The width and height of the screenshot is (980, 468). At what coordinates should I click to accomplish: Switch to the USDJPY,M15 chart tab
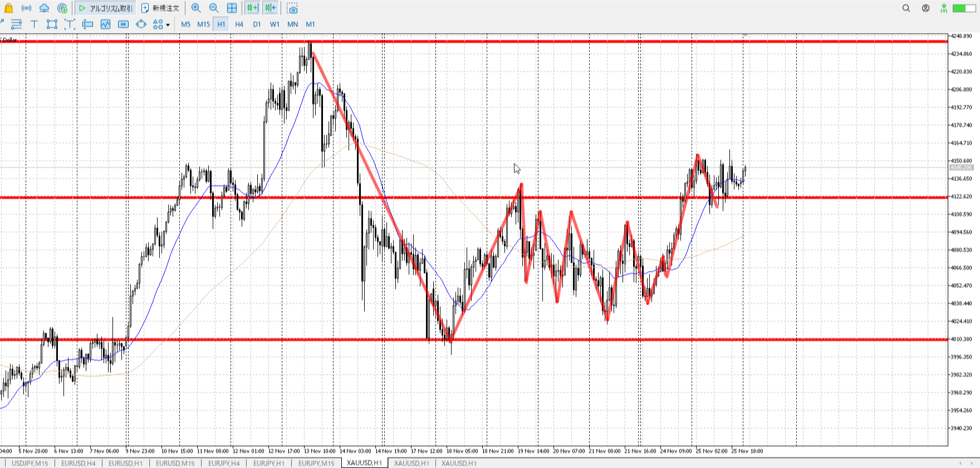pyautogui.click(x=30, y=463)
